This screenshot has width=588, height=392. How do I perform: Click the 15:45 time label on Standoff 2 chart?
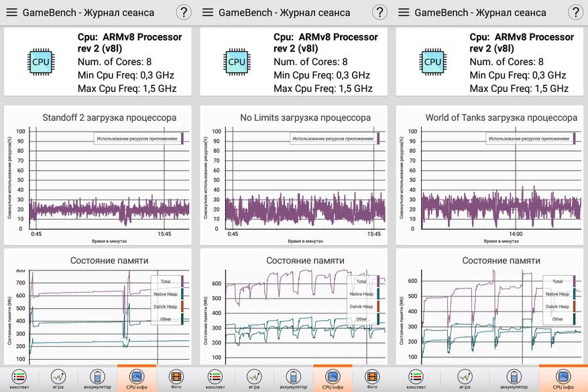click(164, 234)
